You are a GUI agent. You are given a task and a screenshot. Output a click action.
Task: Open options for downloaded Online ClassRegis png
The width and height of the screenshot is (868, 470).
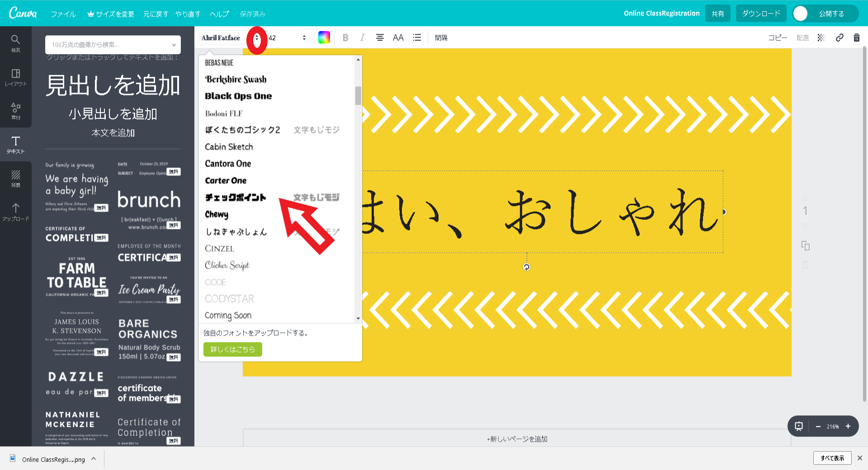tap(94, 459)
